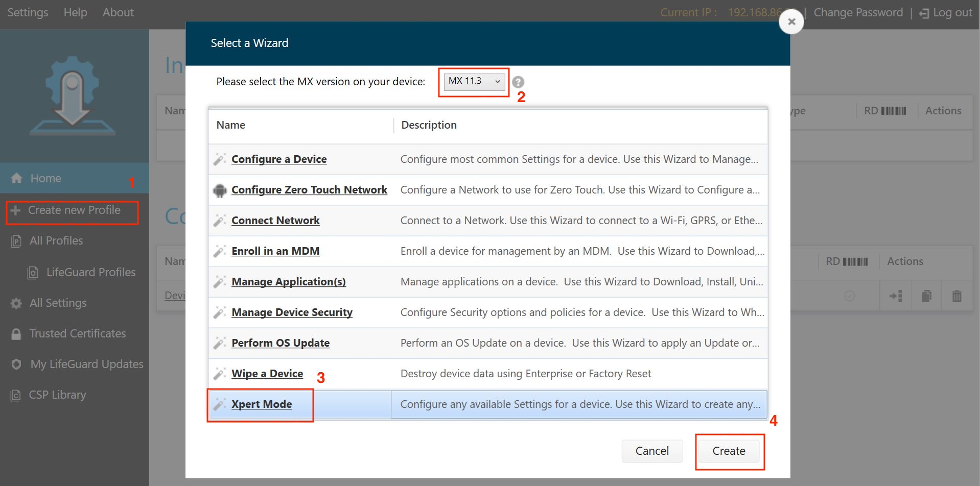This screenshot has width=980, height=486.
Task: Choose the Enroll in an MDM wizard
Action: [x=275, y=251]
